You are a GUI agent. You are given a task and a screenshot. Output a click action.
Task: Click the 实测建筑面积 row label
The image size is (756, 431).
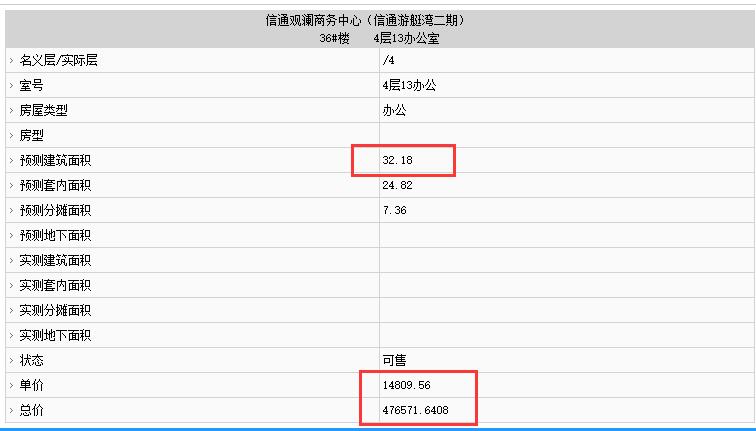[55, 261]
